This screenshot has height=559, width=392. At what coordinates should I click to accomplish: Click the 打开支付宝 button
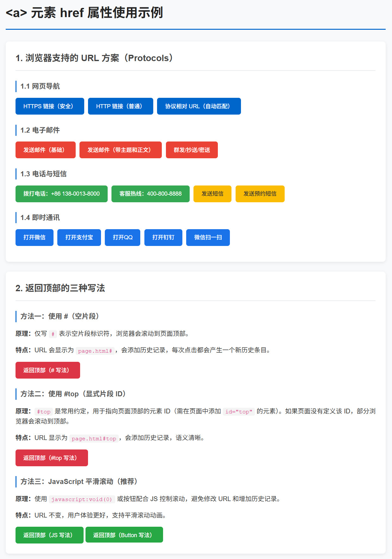79,237
